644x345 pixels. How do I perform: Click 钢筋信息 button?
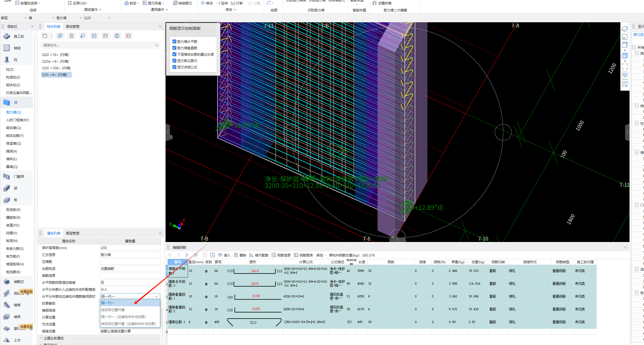pyautogui.click(x=281, y=255)
